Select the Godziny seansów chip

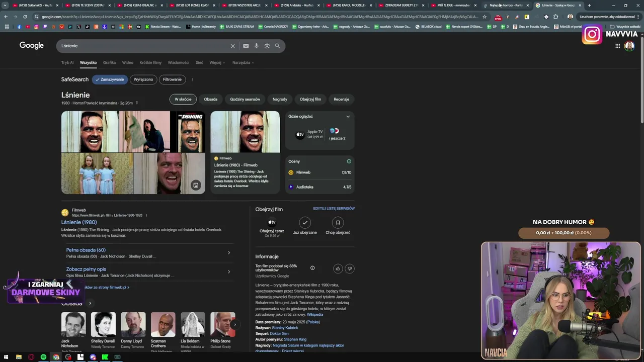point(245,99)
